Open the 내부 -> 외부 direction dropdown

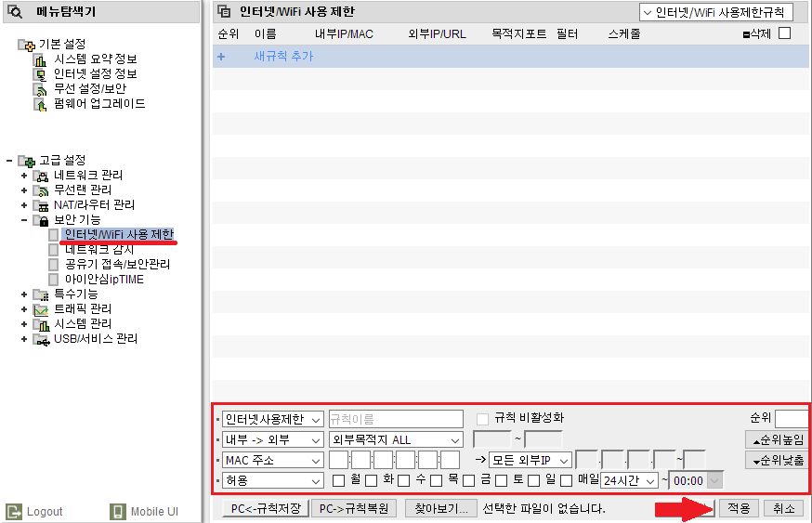273,440
